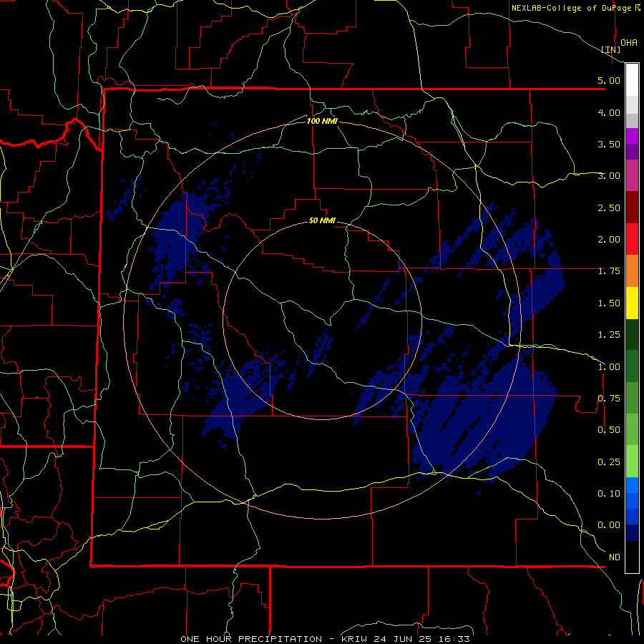Screen dimensions: 644x644
Task: Click the 2.00 legend value
Action: point(609,240)
